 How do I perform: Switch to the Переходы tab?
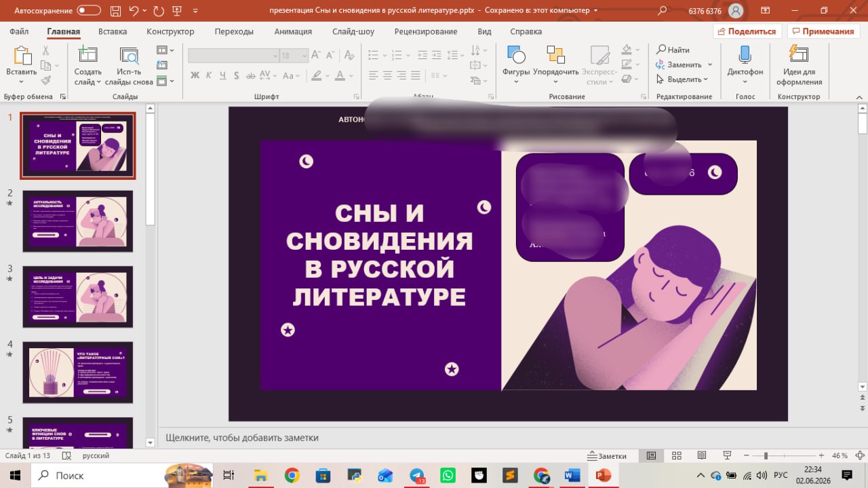[234, 31]
